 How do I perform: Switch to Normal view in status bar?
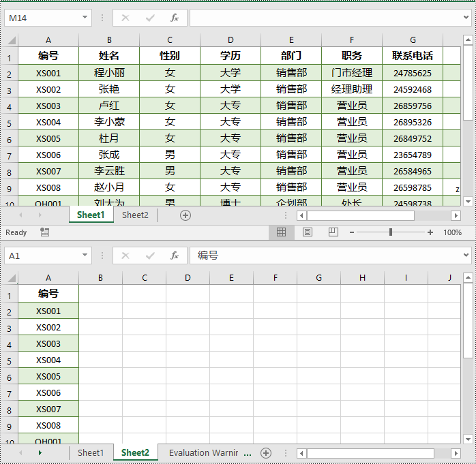[x=281, y=232]
